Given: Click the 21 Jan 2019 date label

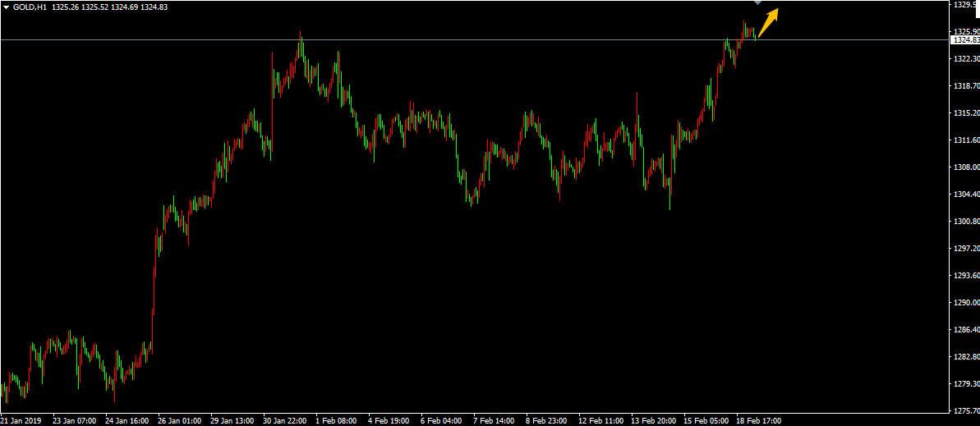Looking at the screenshot, I should tap(21, 421).
